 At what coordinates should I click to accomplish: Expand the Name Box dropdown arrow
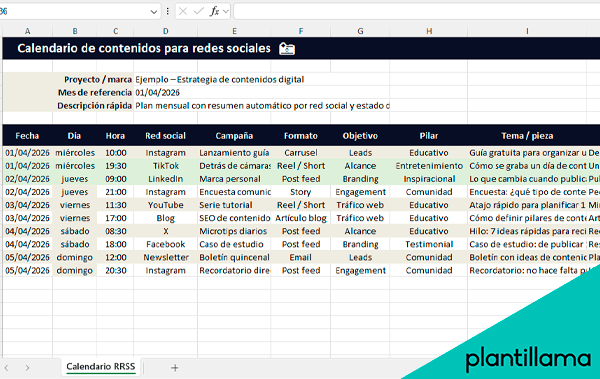[x=153, y=12]
